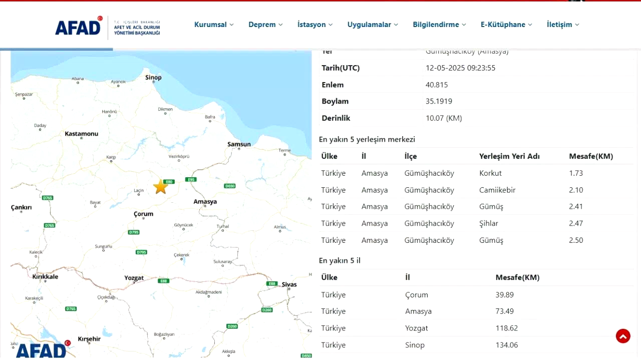
Task: Open the İstasyon menu label
Action: coord(311,25)
